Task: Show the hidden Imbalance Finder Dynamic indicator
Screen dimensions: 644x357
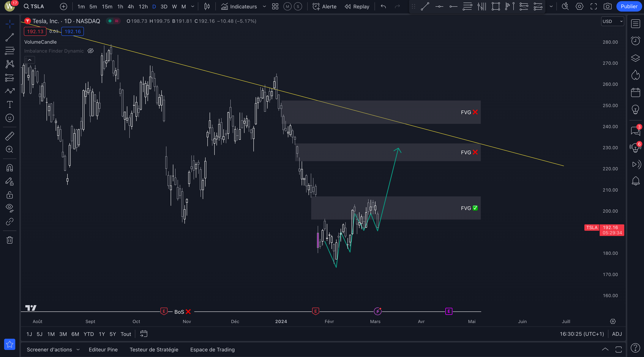Action: coord(91,51)
